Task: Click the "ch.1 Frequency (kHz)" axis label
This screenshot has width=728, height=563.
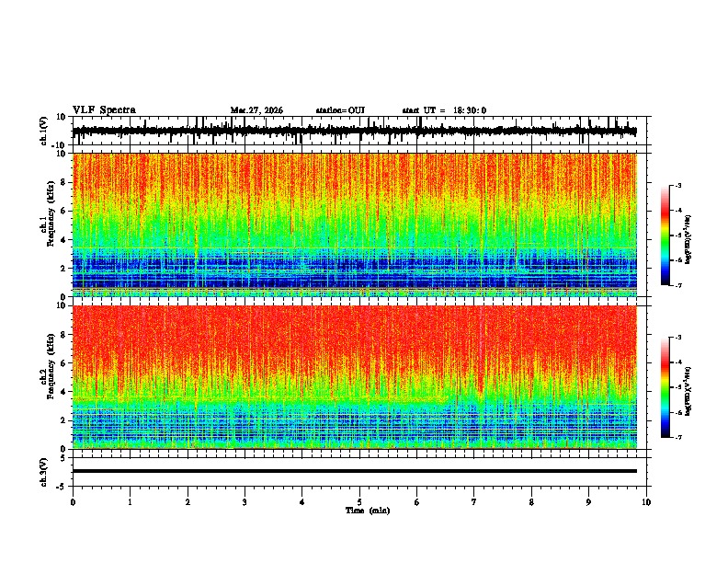Action: pyautogui.click(x=48, y=213)
